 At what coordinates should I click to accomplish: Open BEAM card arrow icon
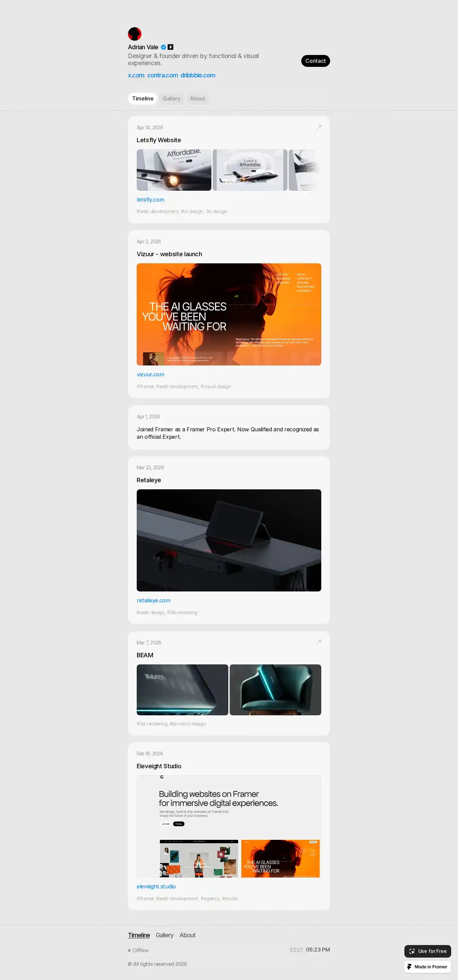[x=318, y=643]
